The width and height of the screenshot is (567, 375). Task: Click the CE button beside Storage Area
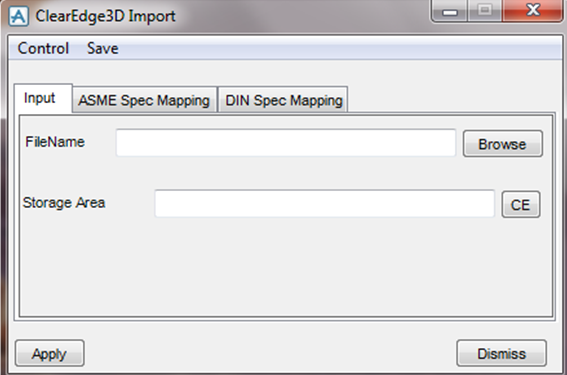click(x=521, y=205)
